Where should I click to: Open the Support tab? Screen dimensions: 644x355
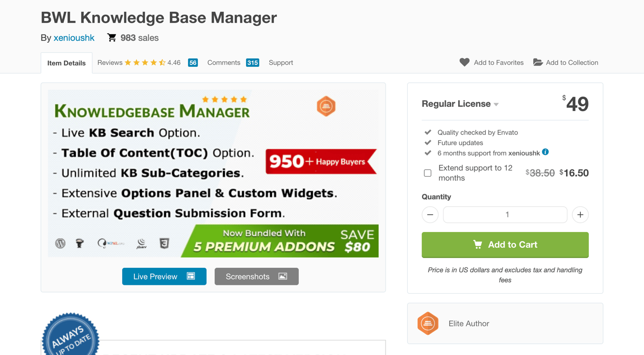(x=281, y=63)
